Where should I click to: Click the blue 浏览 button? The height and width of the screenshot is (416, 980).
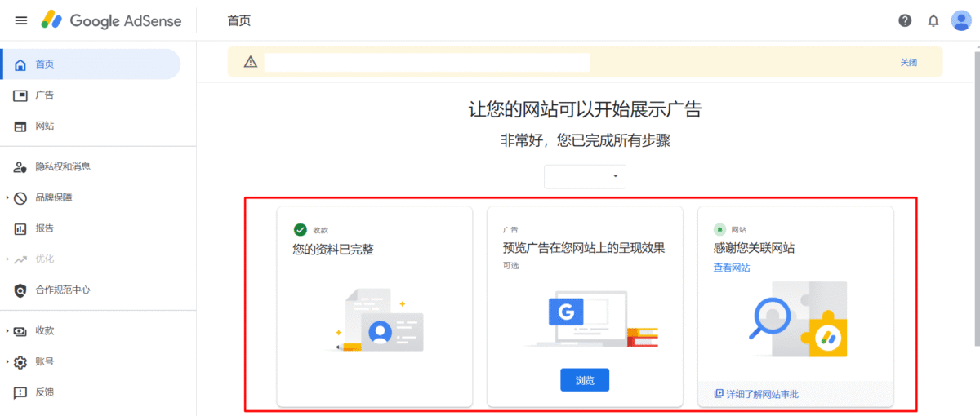point(585,380)
